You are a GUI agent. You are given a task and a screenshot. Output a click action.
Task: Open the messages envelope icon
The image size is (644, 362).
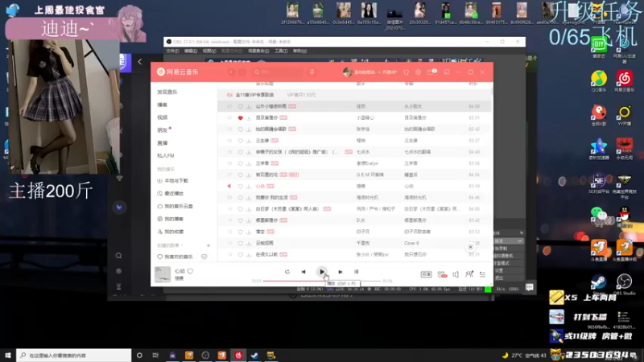coord(430,72)
